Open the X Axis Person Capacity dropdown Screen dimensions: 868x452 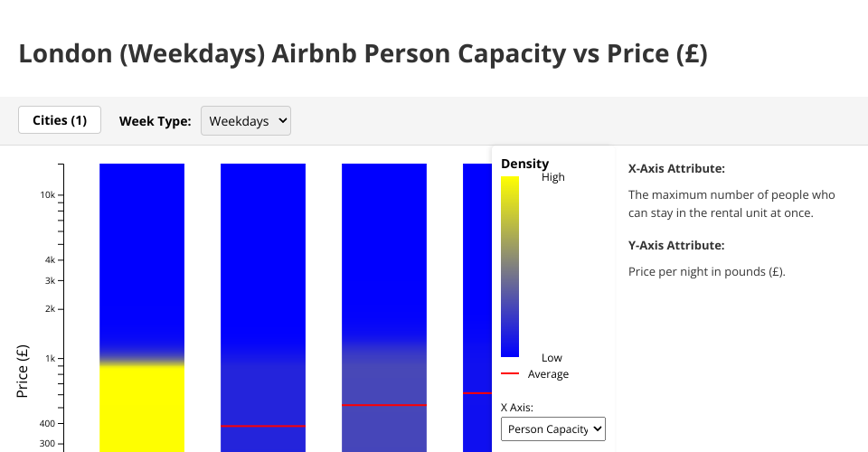tap(552, 428)
